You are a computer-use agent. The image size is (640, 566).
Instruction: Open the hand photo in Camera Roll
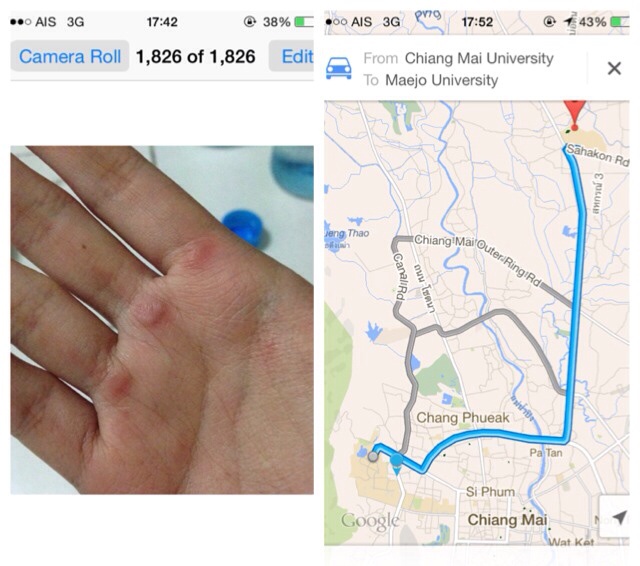(x=162, y=320)
